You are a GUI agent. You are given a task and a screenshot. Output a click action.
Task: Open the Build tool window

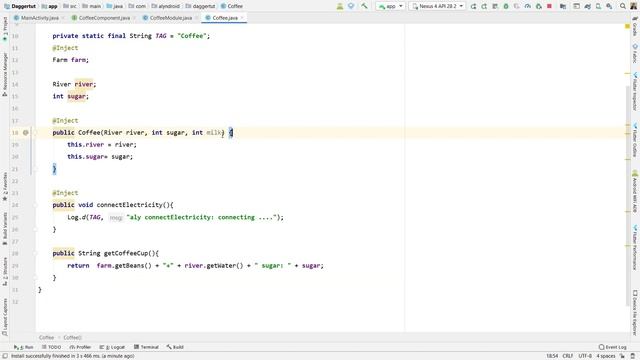tap(175, 347)
